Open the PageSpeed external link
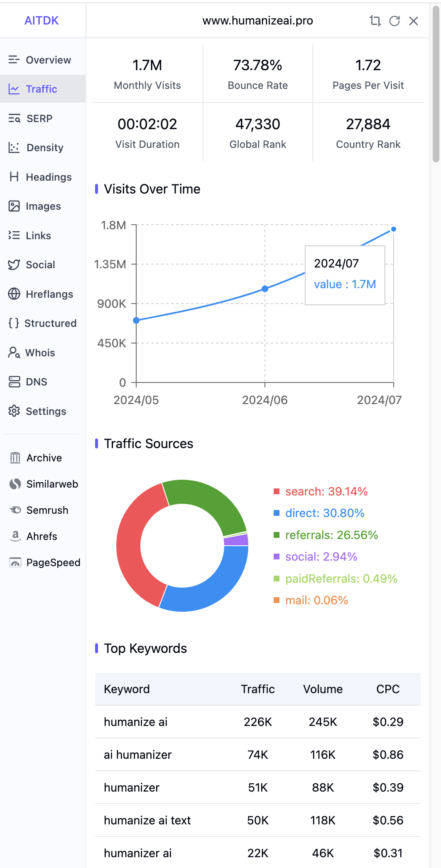The height and width of the screenshot is (868, 441). point(44,562)
